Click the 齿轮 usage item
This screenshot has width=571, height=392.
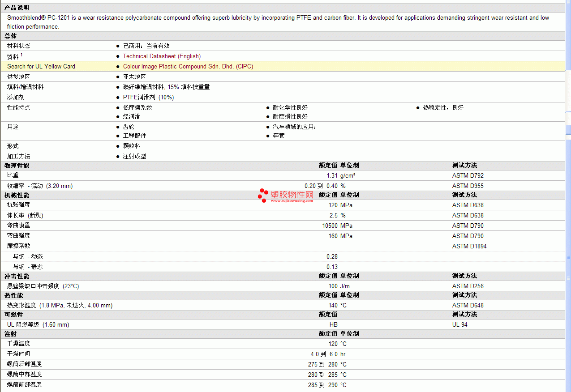coord(129,127)
